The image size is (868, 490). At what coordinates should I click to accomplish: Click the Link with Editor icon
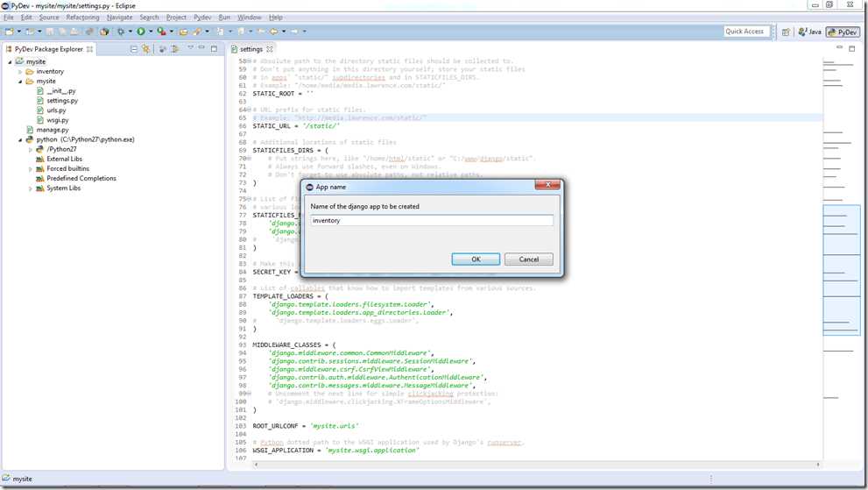coord(145,49)
